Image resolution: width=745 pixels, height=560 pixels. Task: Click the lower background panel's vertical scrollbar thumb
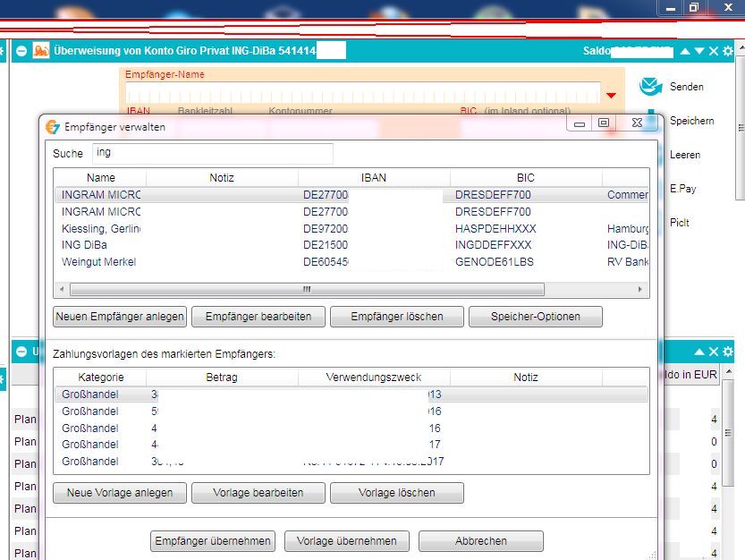tap(728, 432)
